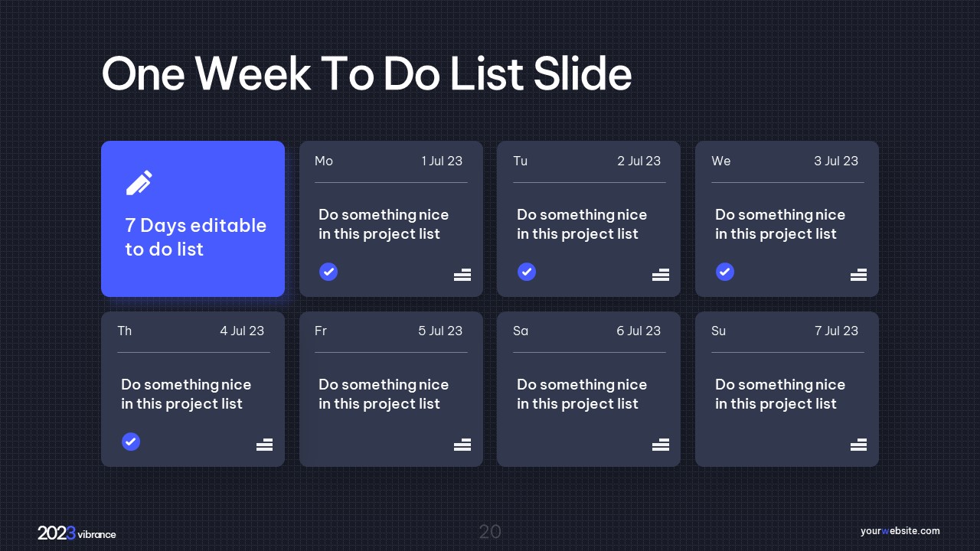Uncheck the Thursday task checkmark
Screen dimensions: 980x551
click(x=131, y=442)
